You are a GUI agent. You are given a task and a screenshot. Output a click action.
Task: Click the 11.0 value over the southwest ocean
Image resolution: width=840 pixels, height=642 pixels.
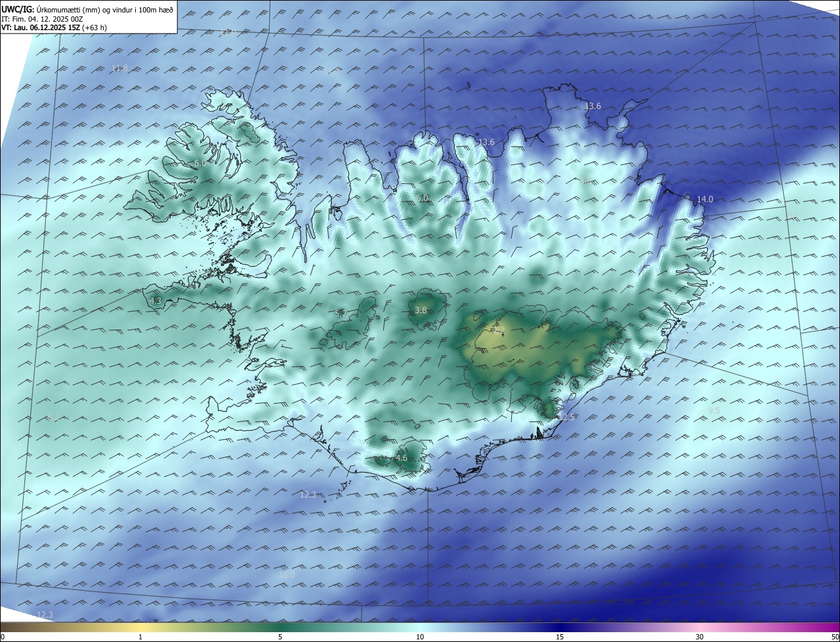(x=287, y=574)
